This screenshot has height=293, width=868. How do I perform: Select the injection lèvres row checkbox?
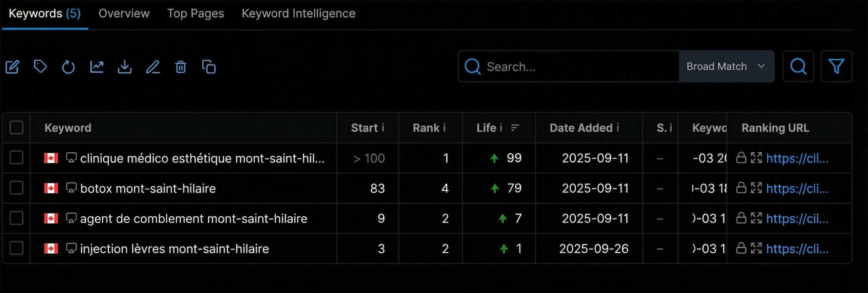16,249
